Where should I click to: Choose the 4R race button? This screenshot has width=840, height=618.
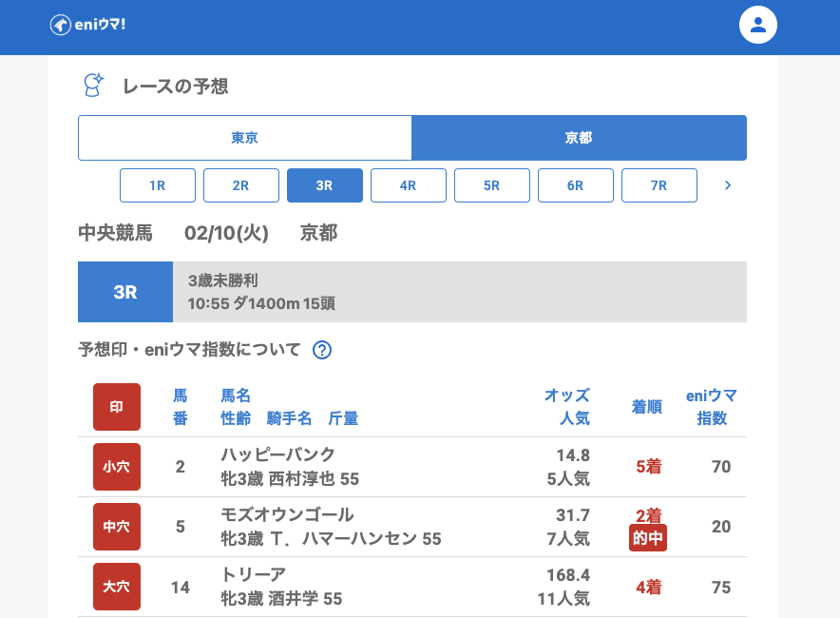[409, 185]
